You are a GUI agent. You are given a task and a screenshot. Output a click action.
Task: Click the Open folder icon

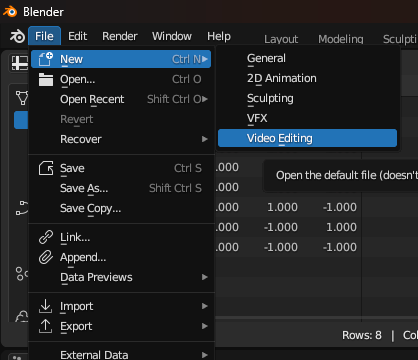click(x=46, y=79)
